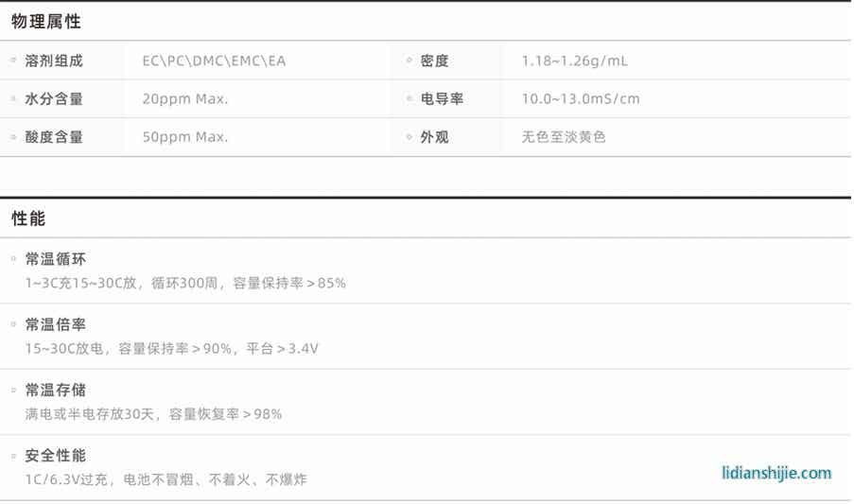Click the bullet marker next to 密度
Image resolution: width=854 pixels, height=504 pixels.
tap(409, 61)
